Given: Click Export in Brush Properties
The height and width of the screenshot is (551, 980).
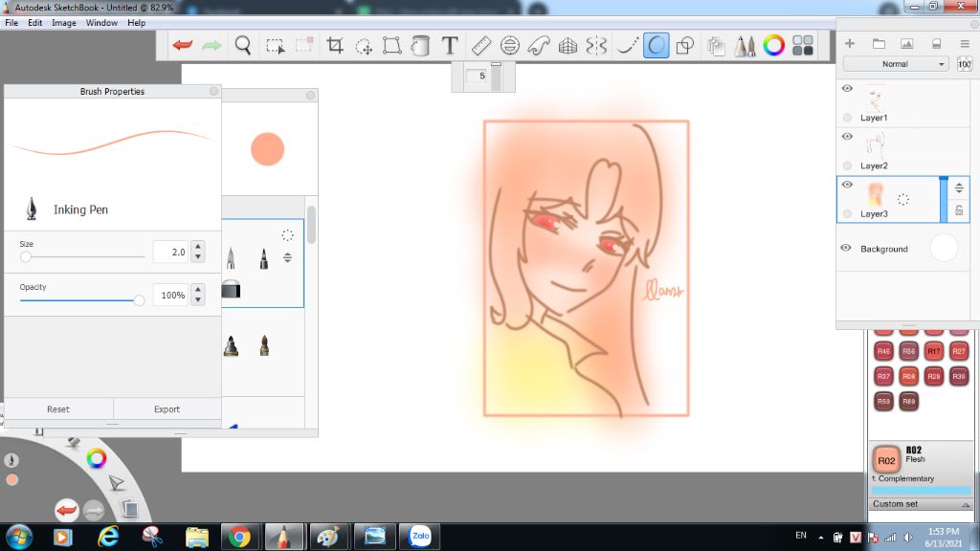Looking at the screenshot, I should pyautogui.click(x=167, y=409).
